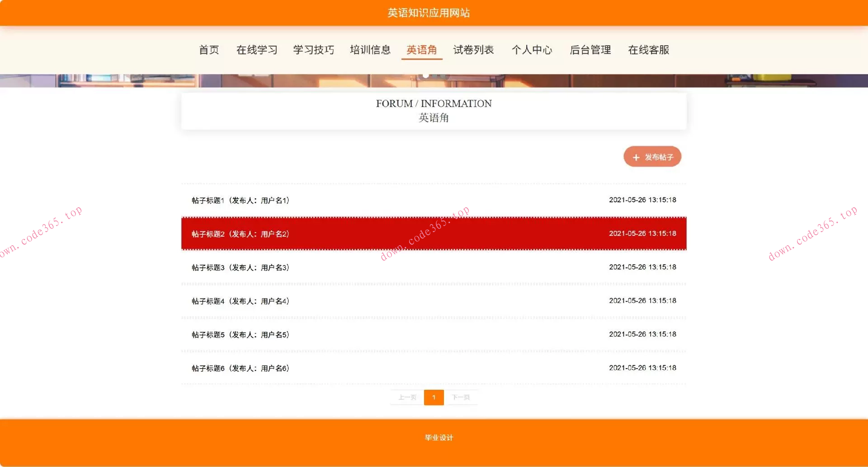This screenshot has width=868, height=467.
Task: Go to 个人中心
Action: pyautogui.click(x=533, y=50)
